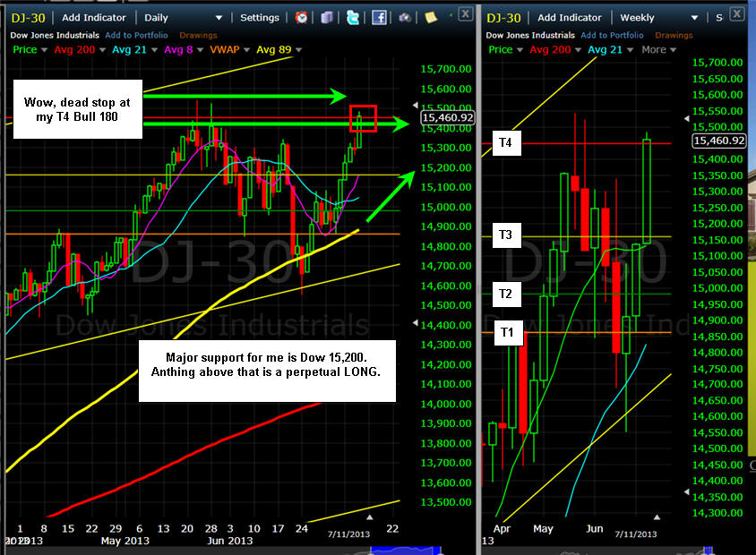Click the date-axis triangle above 7/11/2013 in weekly chart
Screen dimensions: 756x555
(657, 517)
